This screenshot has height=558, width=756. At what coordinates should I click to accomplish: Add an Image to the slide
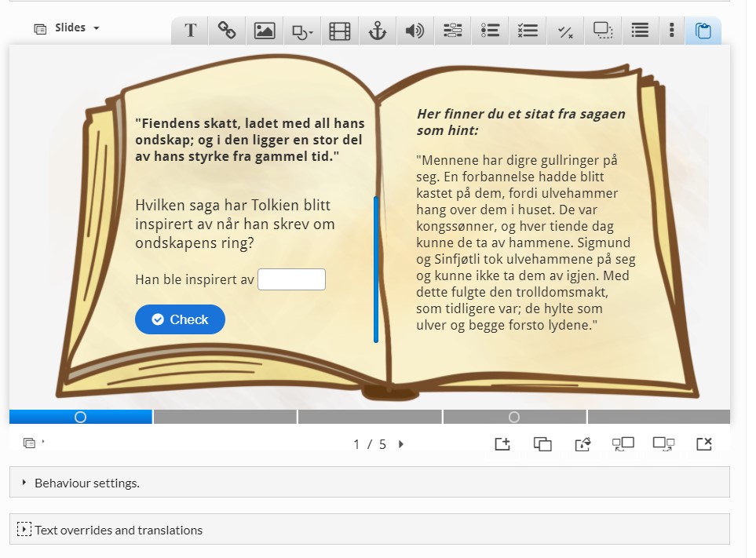coord(265,31)
